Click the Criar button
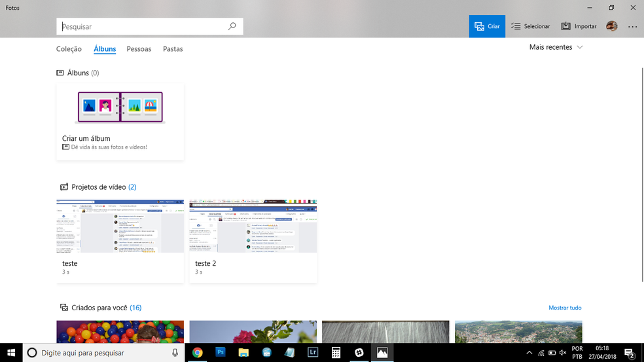This screenshot has height=362, width=644. pyautogui.click(x=487, y=26)
